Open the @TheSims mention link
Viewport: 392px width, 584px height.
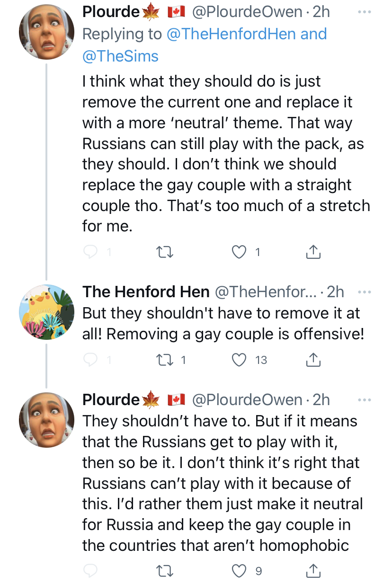point(120,56)
